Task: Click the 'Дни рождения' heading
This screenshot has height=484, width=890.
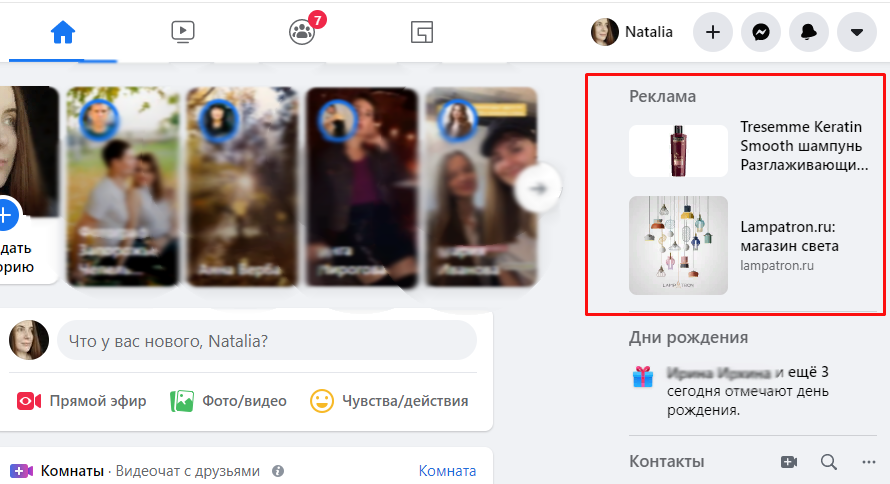Action: pos(689,338)
